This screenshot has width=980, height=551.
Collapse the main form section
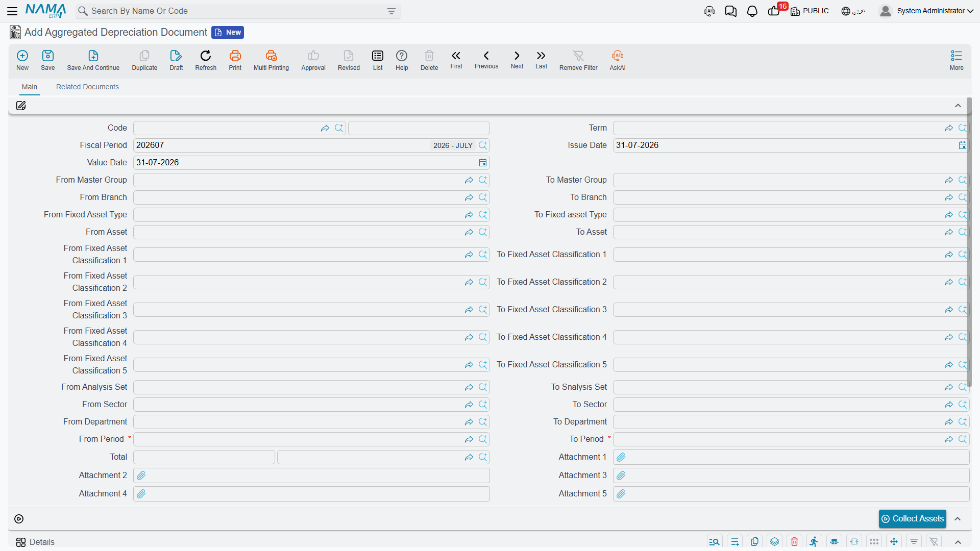click(958, 106)
